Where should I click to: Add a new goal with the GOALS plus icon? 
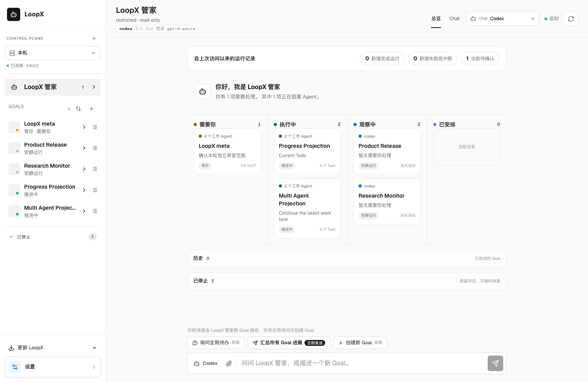92,109
